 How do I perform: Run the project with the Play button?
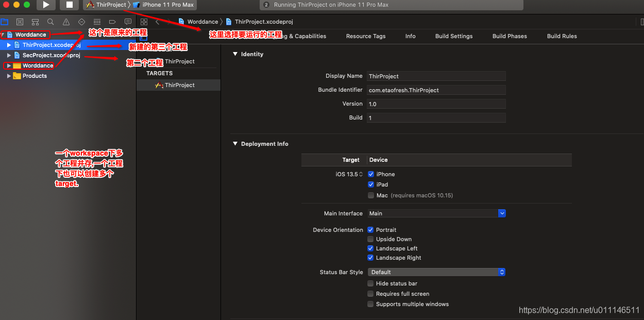coord(46,5)
